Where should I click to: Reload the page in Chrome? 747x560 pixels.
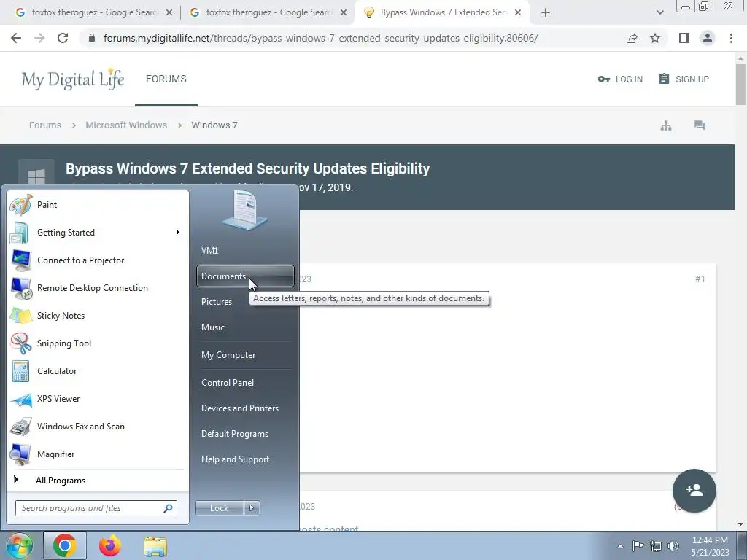tap(63, 38)
